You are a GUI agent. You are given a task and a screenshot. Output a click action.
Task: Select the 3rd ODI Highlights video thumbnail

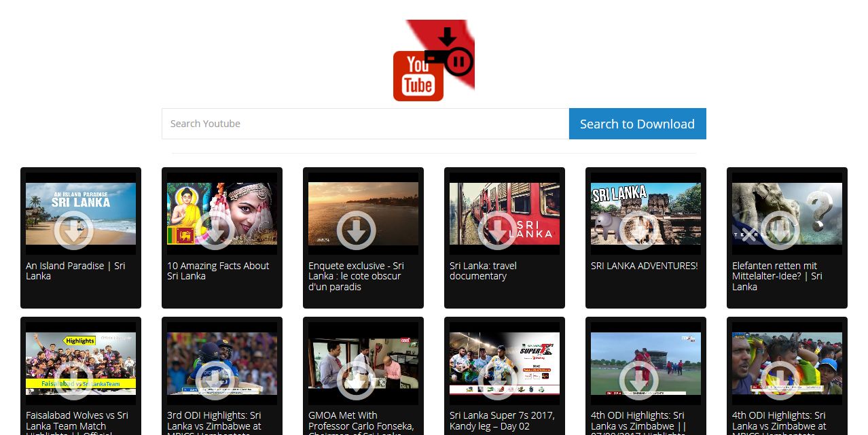click(x=221, y=364)
